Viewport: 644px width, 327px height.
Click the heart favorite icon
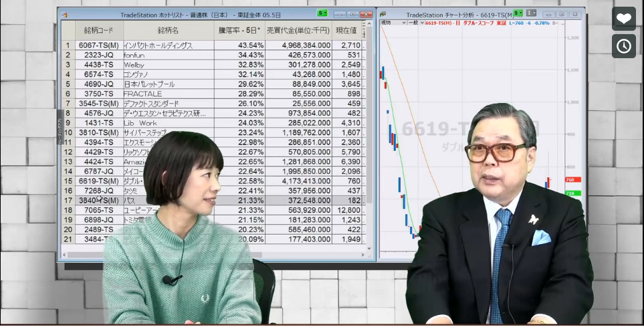623,19
